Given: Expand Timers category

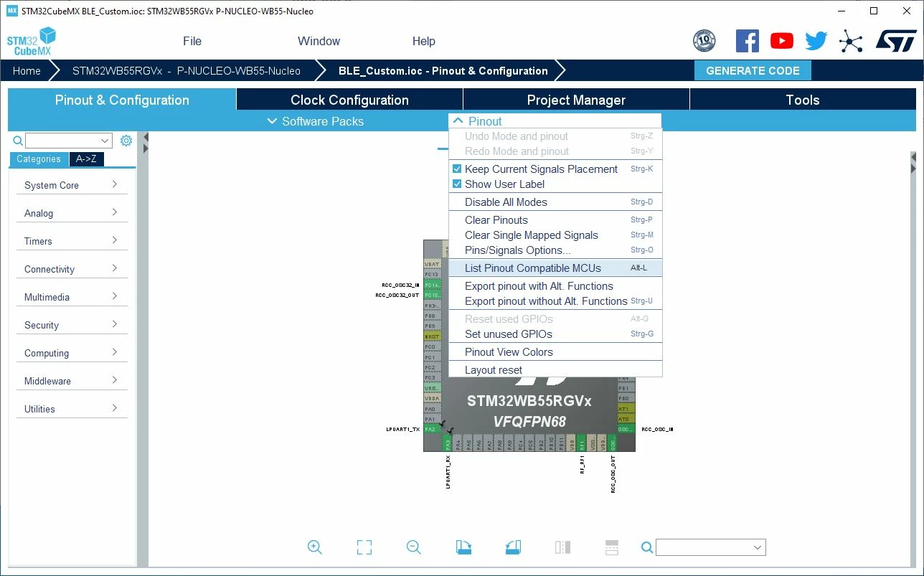Looking at the screenshot, I should [x=72, y=241].
